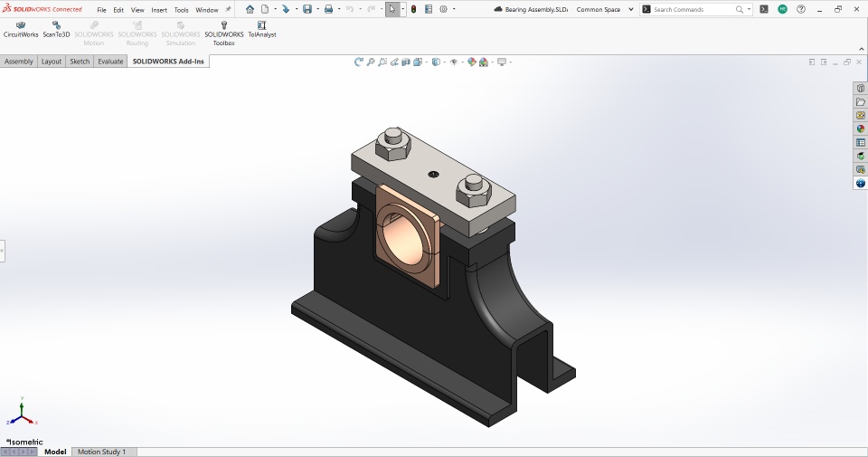This screenshot has height=457, width=868.
Task: Click the Home (Welcome) icon
Action: 250,9
